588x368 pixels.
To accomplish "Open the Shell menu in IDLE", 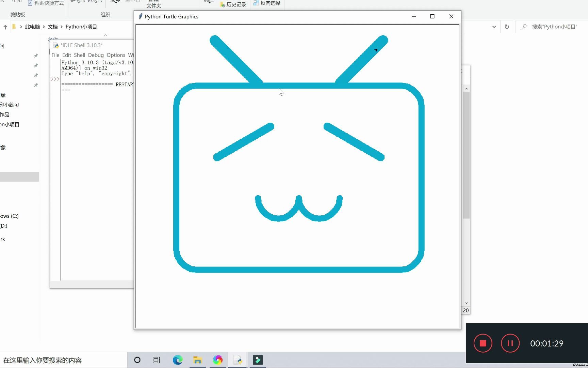I will (x=79, y=55).
